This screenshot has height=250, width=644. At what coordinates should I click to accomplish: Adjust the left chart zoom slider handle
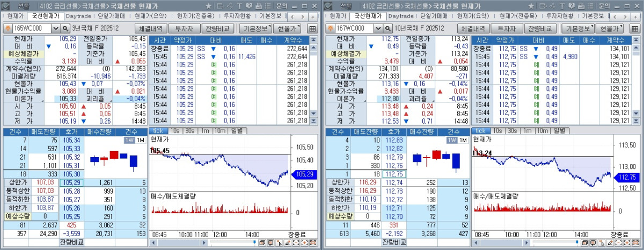point(254,242)
